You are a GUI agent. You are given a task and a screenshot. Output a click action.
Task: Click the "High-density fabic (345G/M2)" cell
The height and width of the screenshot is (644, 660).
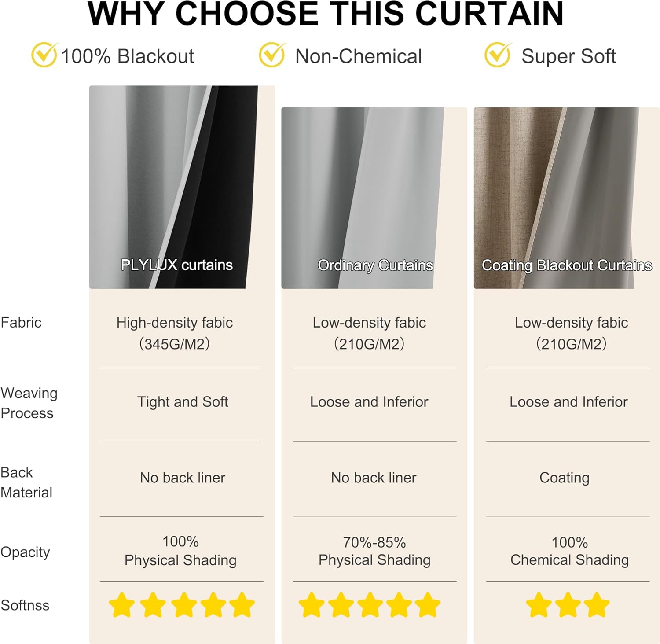click(x=174, y=333)
